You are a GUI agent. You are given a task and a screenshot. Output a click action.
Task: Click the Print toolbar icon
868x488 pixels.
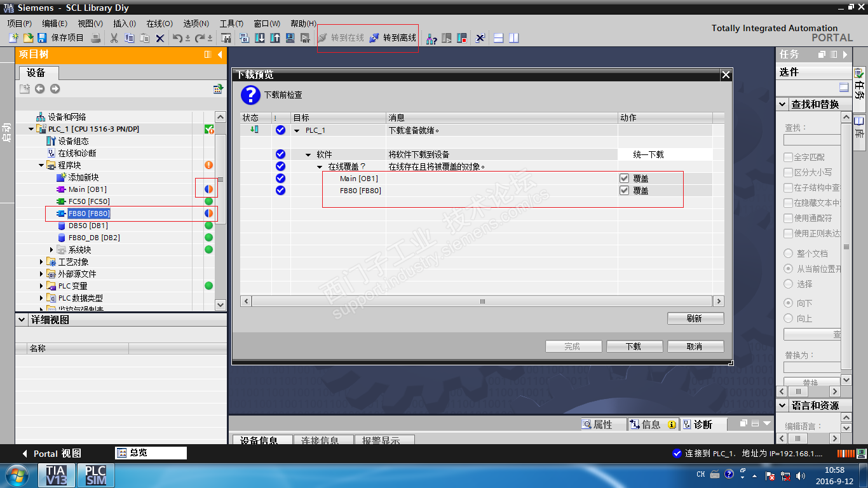click(x=96, y=38)
